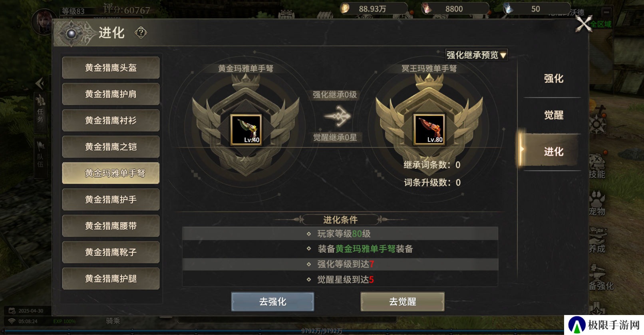Image resolution: width=644 pixels, height=335 pixels.
Task: Select 黄金猎鹰之铠 from the equipment list
Action: tap(111, 147)
